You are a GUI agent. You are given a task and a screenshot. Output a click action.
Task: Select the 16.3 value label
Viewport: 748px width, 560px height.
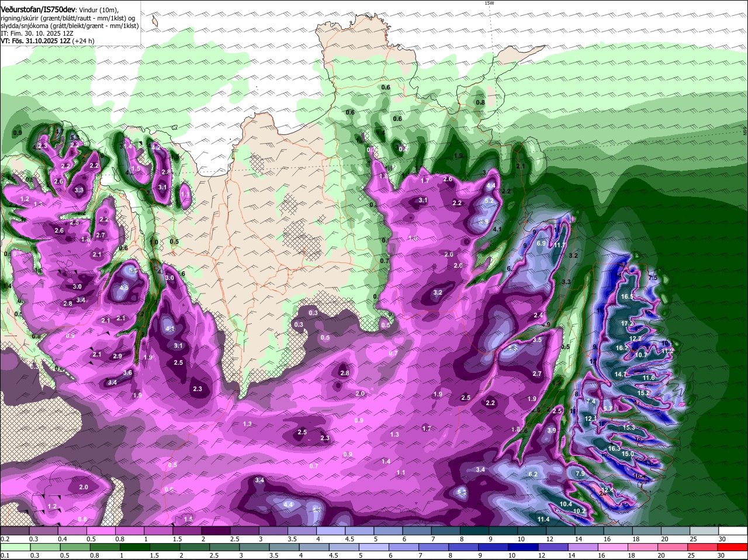coord(614,449)
